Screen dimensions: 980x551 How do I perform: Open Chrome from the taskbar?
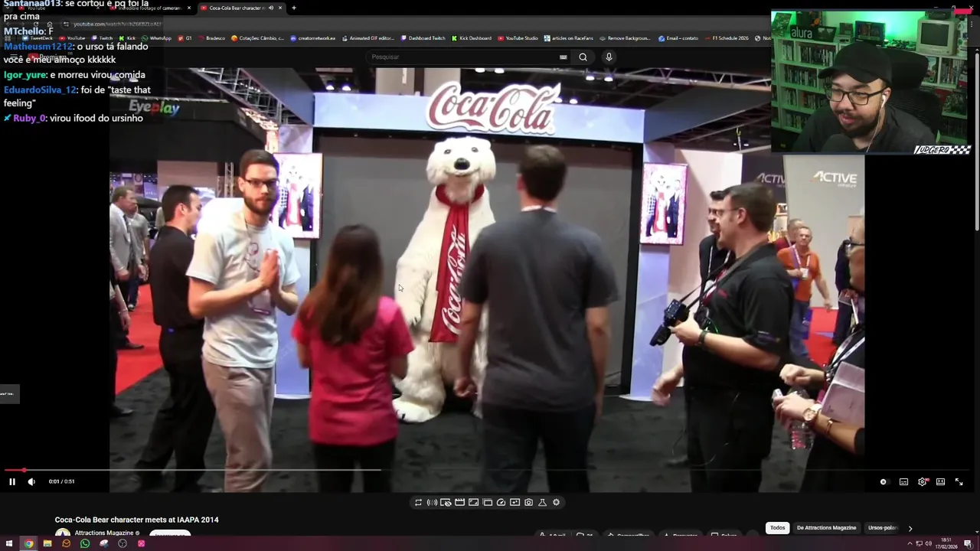(x=28, y=543)
